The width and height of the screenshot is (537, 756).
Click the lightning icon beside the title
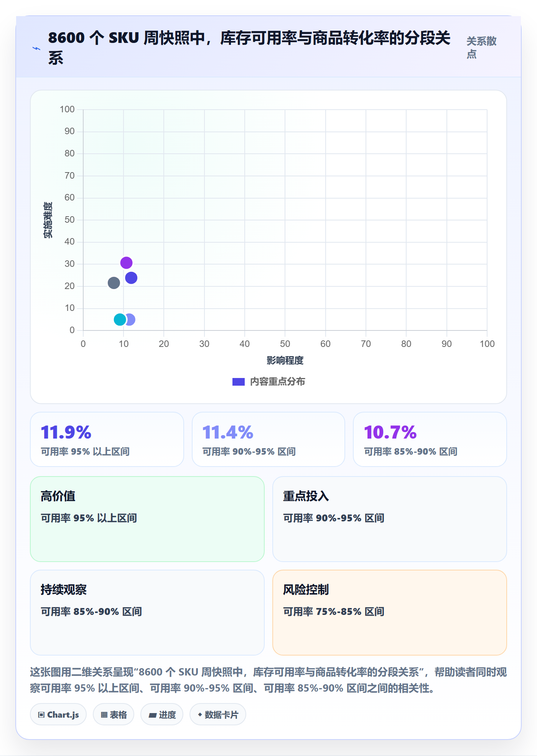tap(36, 48)
